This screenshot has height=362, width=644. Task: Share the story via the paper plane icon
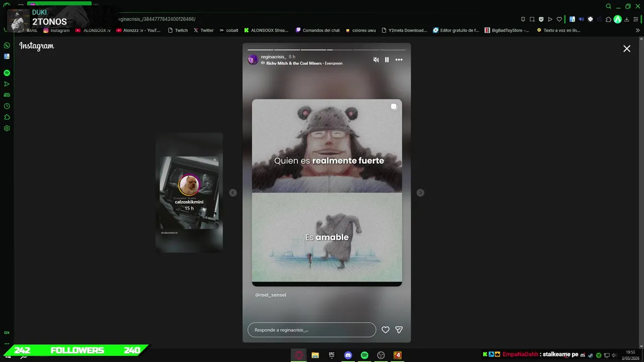pyautogui.click(x=399, y=330)
